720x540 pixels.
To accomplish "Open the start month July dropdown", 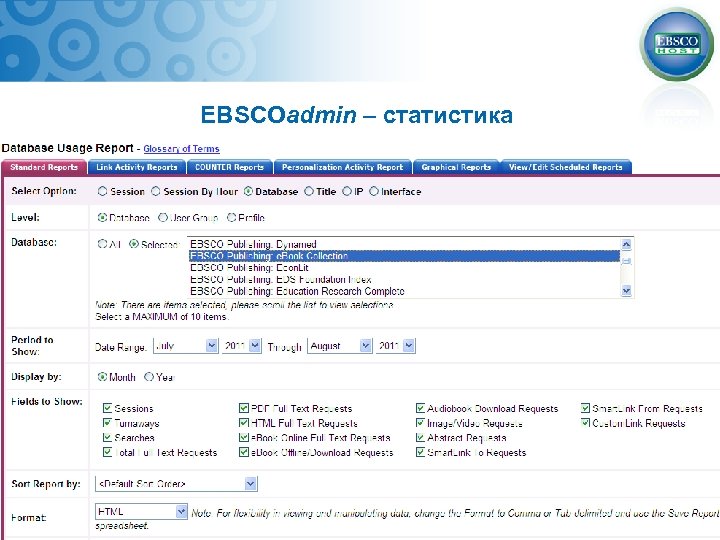I will point(186,346).
